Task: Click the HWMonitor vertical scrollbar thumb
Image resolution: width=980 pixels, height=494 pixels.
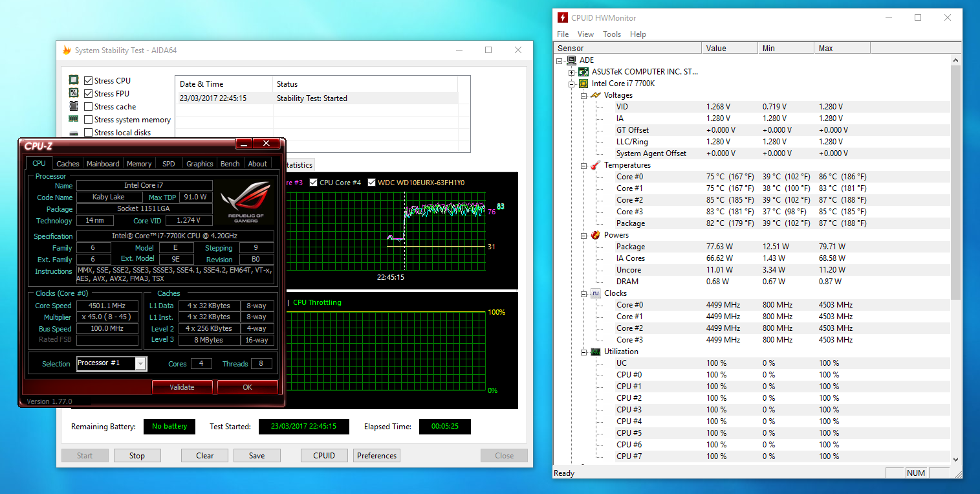Action: coord(957,183)
